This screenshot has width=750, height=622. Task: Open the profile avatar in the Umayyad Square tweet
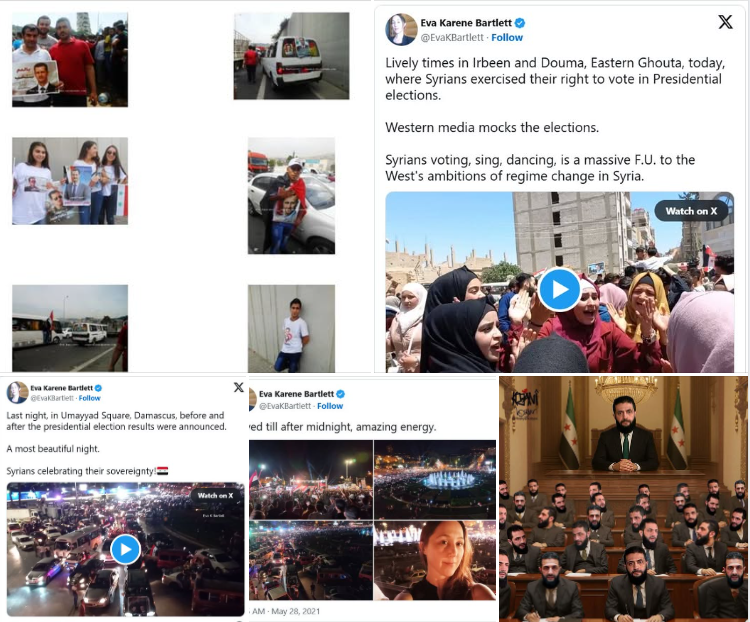[x=17, y=392]
